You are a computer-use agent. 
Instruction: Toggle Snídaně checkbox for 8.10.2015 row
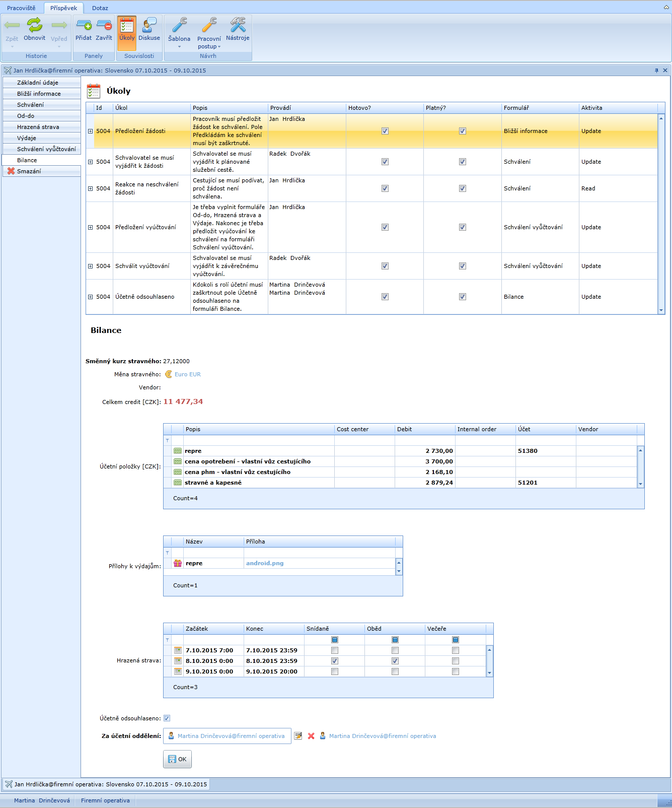point(335,661)
